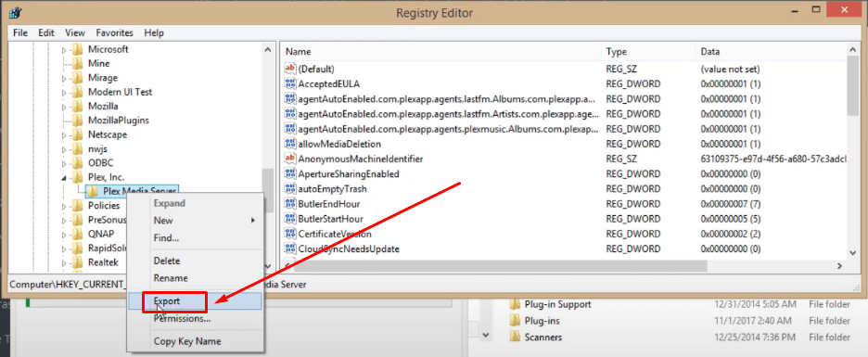
Task: Expand the nwjs registry key
Action: point(64,149)
